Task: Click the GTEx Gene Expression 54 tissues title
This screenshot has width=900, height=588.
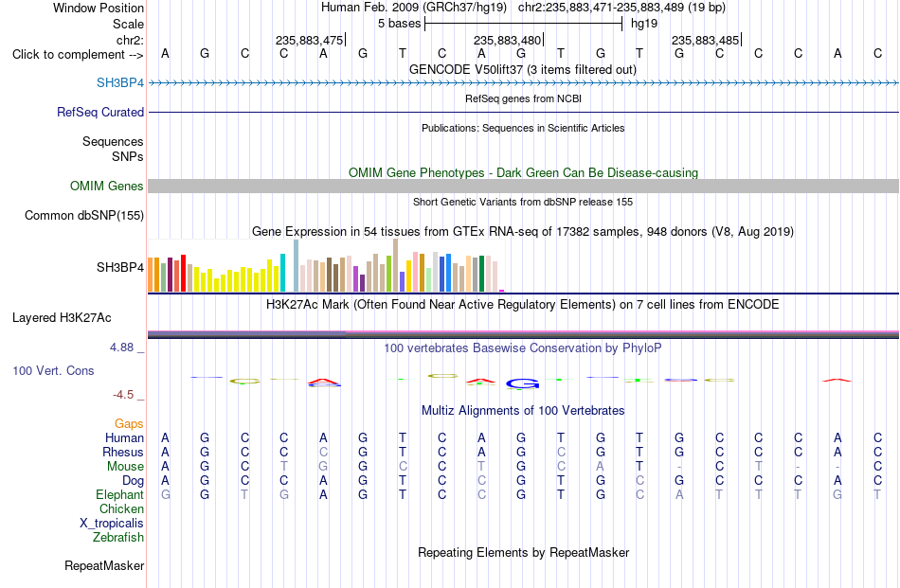Action: [523, 232]
